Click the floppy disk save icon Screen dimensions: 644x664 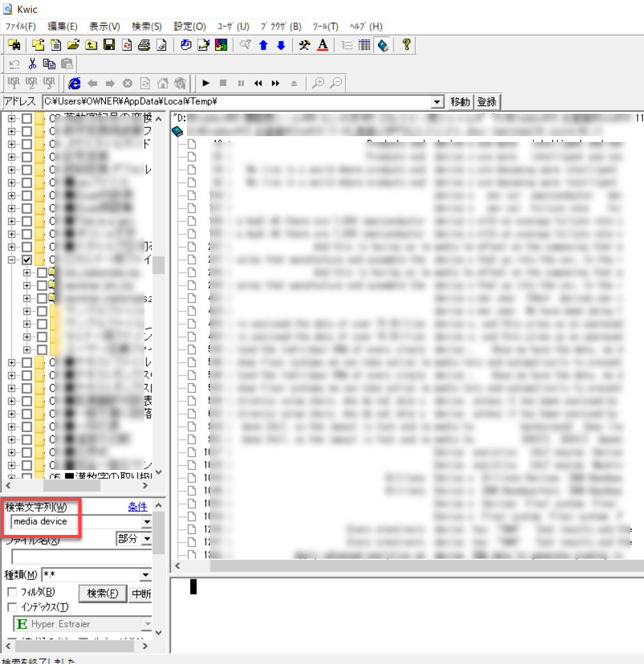pos(109,45)
